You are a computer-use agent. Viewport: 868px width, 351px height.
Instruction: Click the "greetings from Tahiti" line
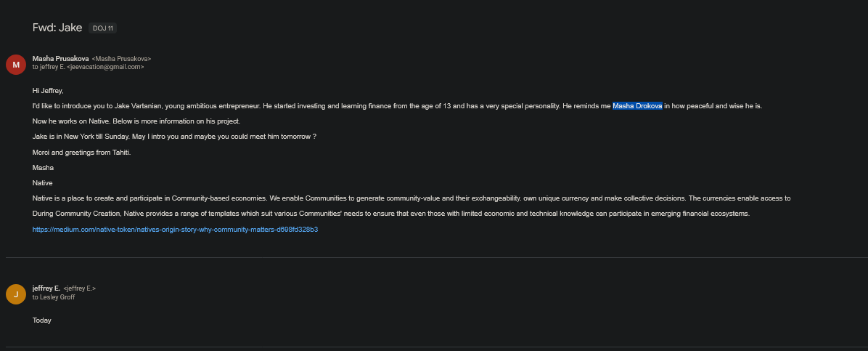point(81,152)
